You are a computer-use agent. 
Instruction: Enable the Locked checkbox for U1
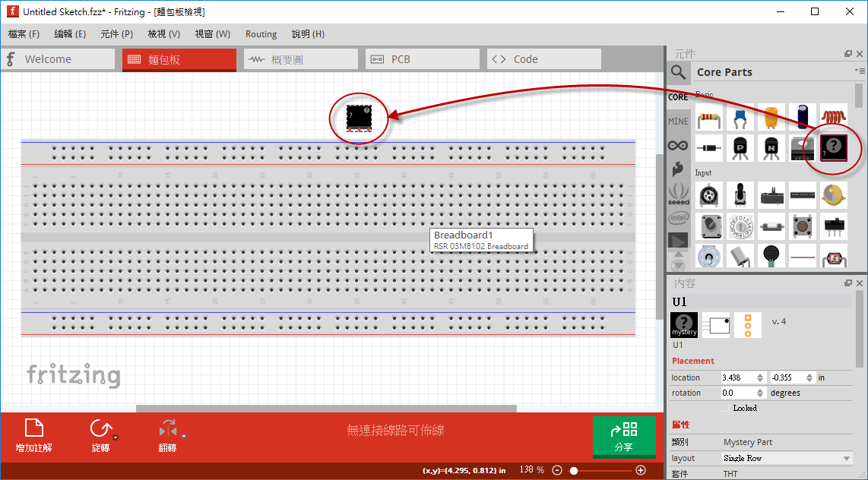pos(726,407)
